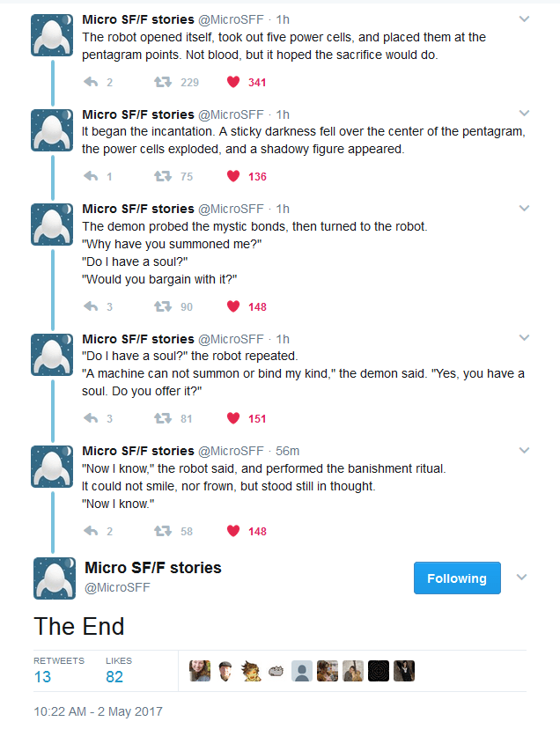Image resolution: width=560 pixels, height=729 pixels.
Task: Expand the chevron menu on banishment tweet
Action: (x=525, y=450)
